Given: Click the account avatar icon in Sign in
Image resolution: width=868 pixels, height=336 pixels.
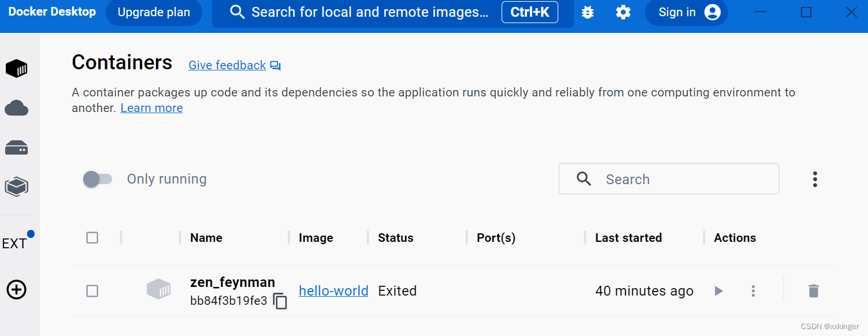Looking at the screenshot, I should [x=713, y=12].
